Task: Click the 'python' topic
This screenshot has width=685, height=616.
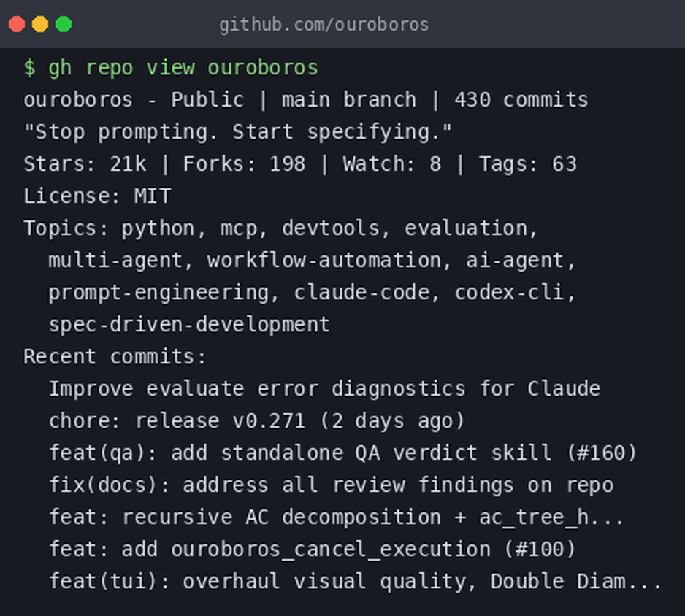Action: [158, 228]
